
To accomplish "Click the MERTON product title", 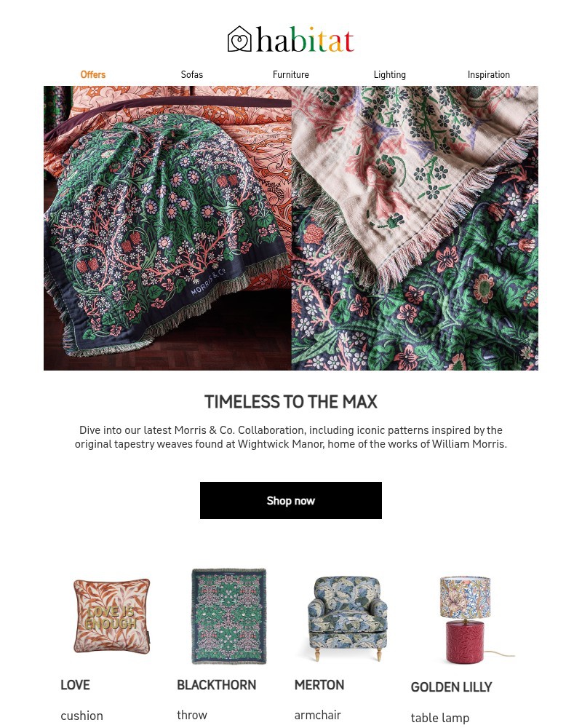I will [319, 685].
